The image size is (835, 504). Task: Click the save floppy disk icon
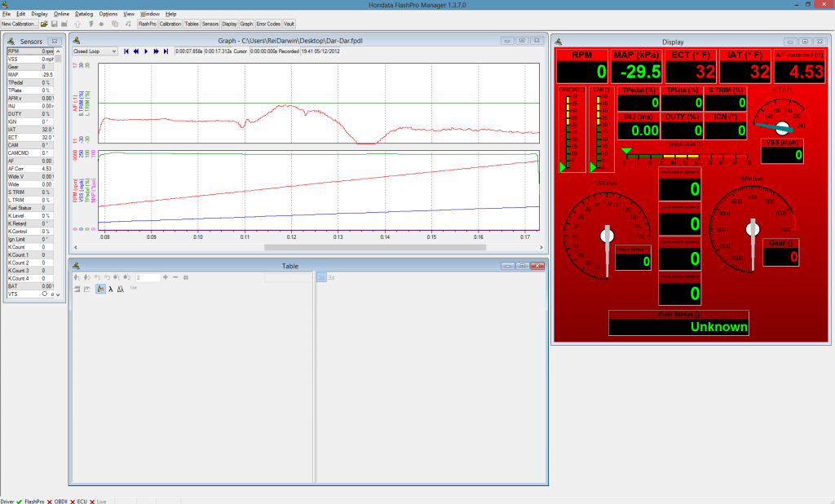[x=55, y=24]
